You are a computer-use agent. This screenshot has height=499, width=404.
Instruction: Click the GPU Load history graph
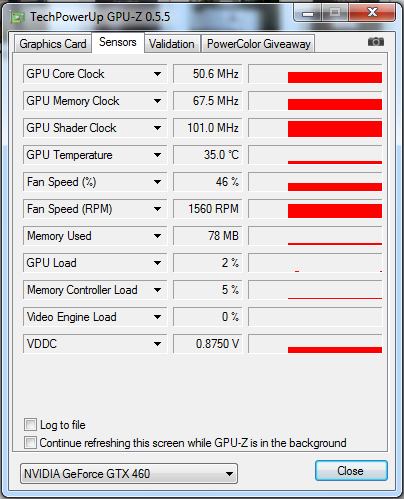[x=315, y=263]
